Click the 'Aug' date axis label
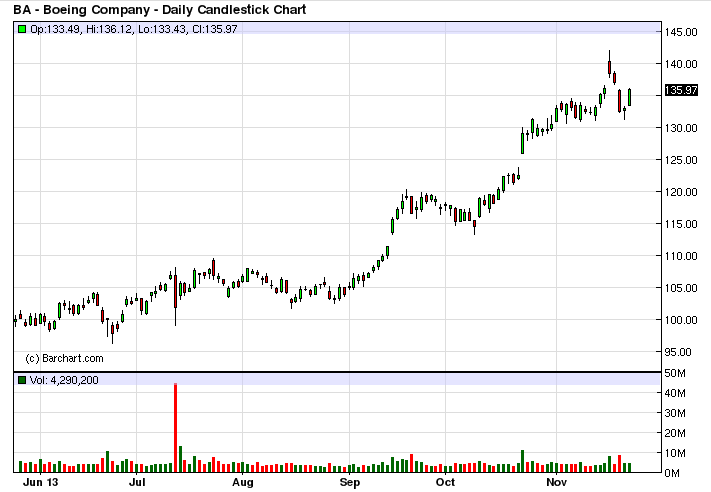 click(x=243, y=482)
